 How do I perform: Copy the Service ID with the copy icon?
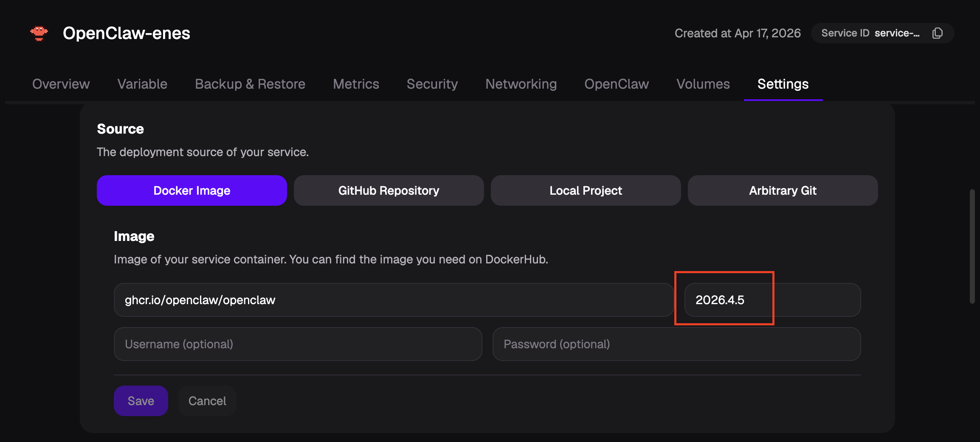[938, 33]
